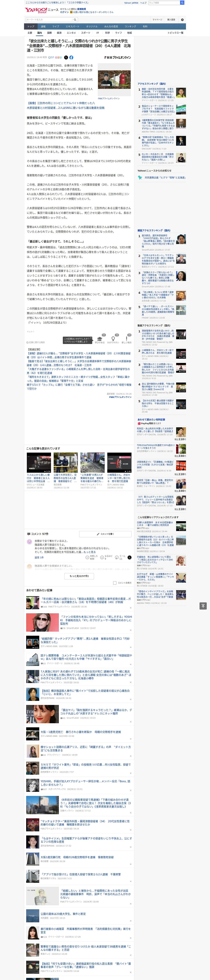Open the スポーツ category tab
This screenshot has height=980, width=210.
coord(86,33)
